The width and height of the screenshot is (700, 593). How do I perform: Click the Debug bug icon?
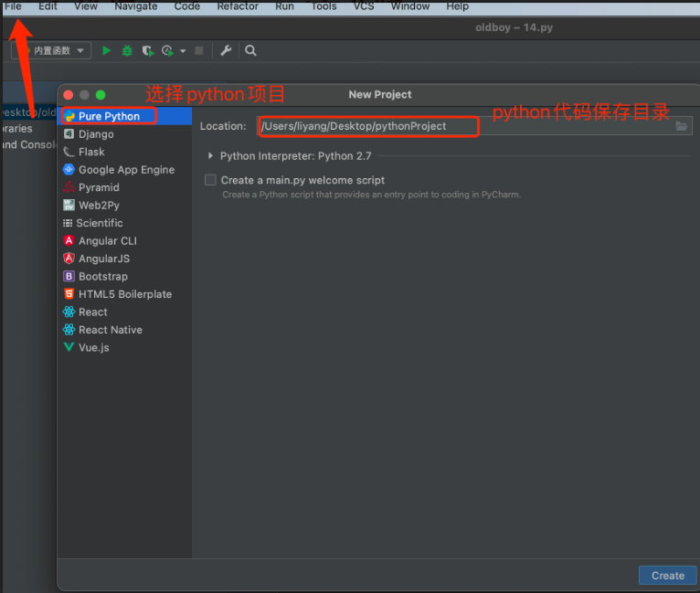pyautogui.click(x=127, y=50)
